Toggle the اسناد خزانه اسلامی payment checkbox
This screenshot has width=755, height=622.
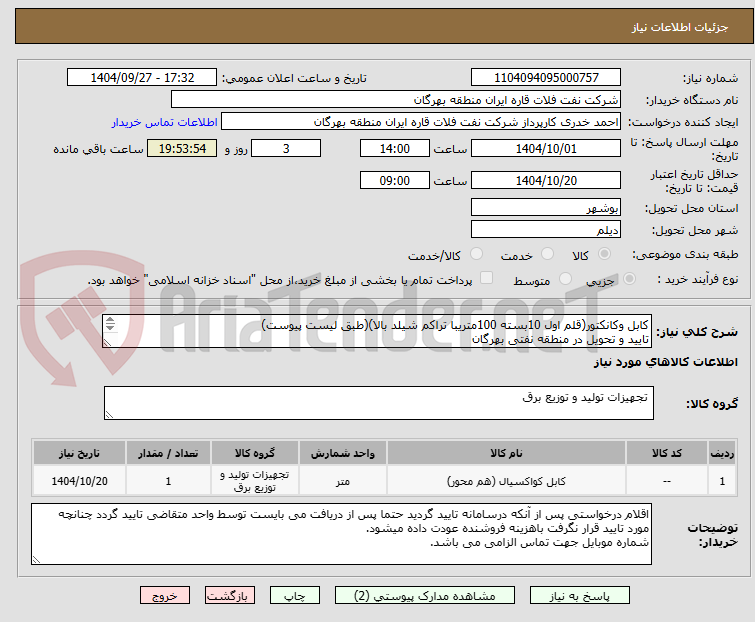486,278
